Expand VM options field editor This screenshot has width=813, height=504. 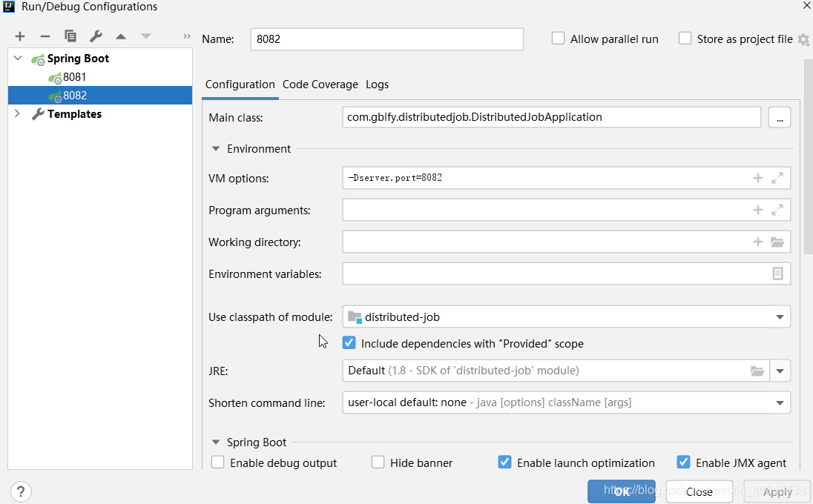click(777, 178)
